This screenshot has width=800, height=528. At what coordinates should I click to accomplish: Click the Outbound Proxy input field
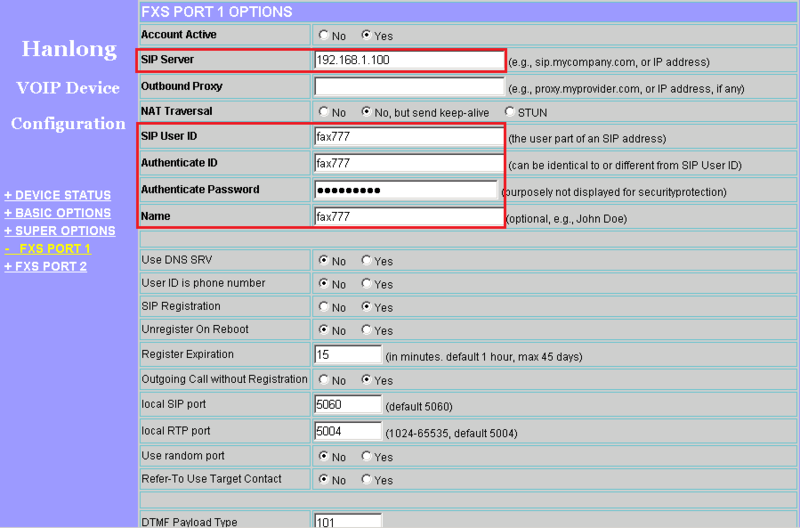point(409,86)
